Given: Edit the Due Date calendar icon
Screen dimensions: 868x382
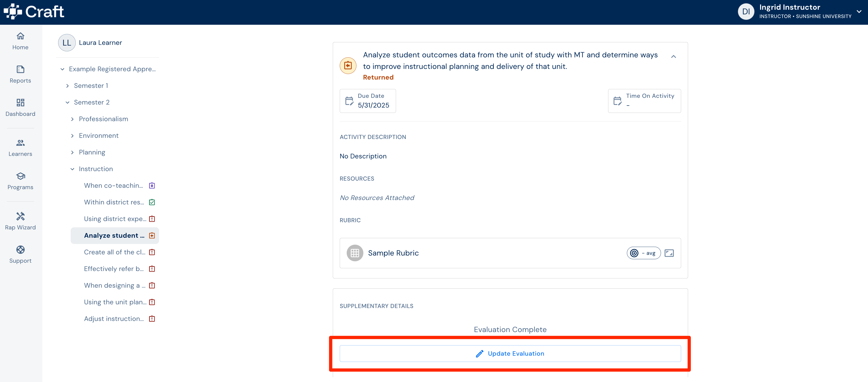Looking at the screenshot, I should point(349,101).
